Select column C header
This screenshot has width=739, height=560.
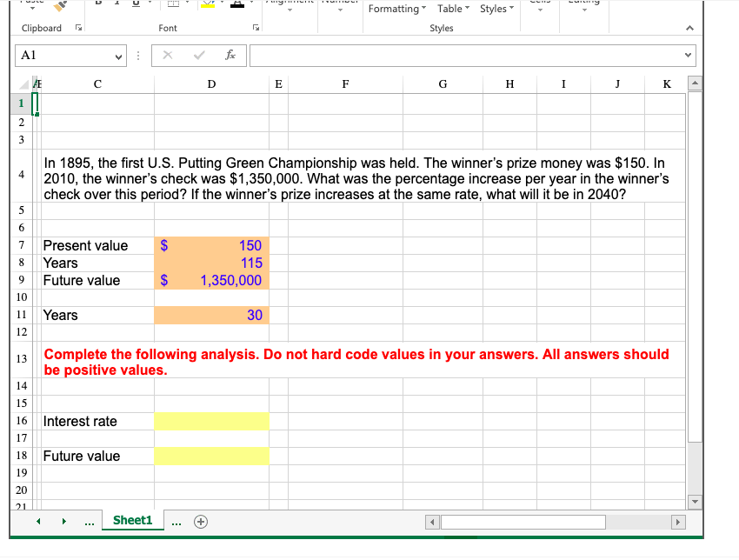97,84
